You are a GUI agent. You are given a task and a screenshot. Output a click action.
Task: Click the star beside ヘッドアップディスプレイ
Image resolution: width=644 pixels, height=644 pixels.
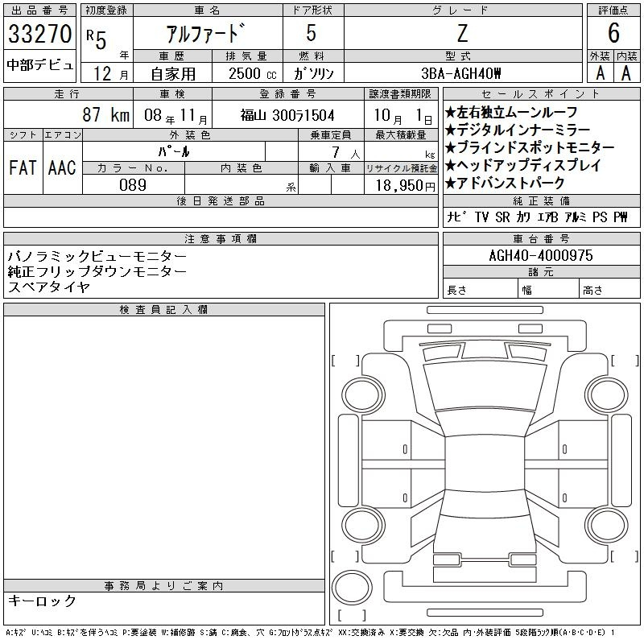coord(450,165)
